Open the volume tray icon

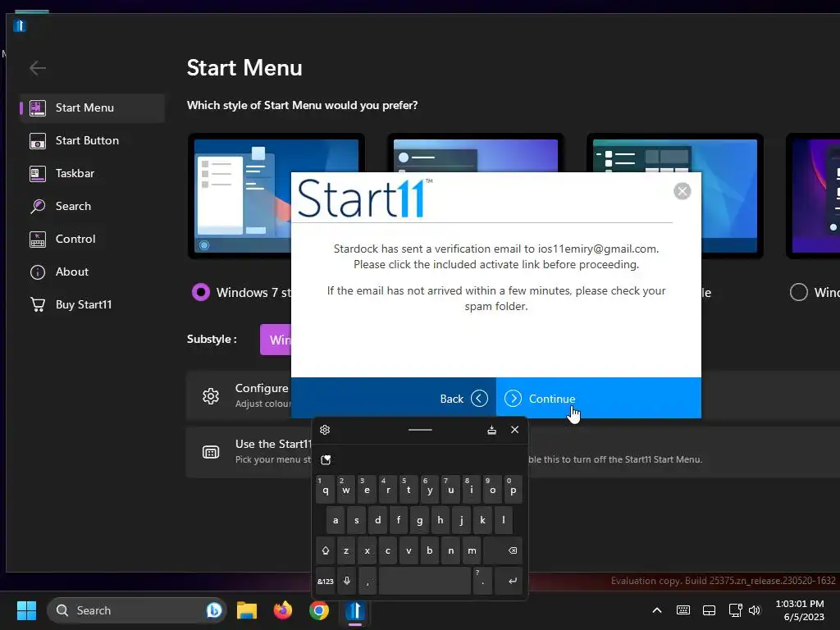coord(755,610)
